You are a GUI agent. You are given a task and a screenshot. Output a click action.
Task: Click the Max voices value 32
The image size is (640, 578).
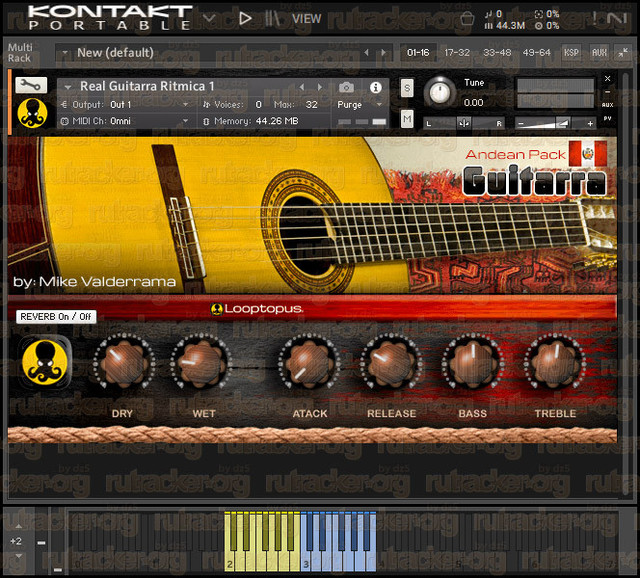(311, 105)
